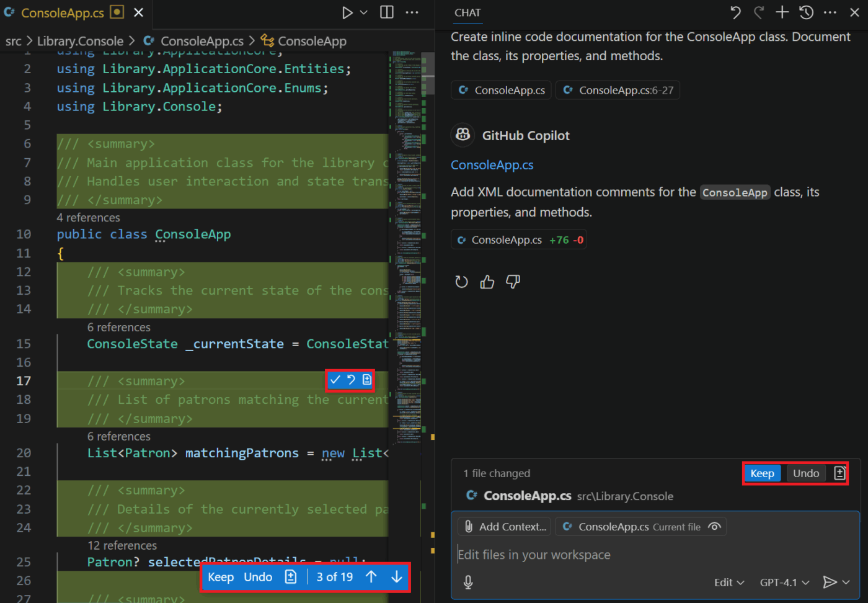This screenshot has height=603, width=868.
Task: Open the ConsoleApp.cs link in the response
Action: 492,164
